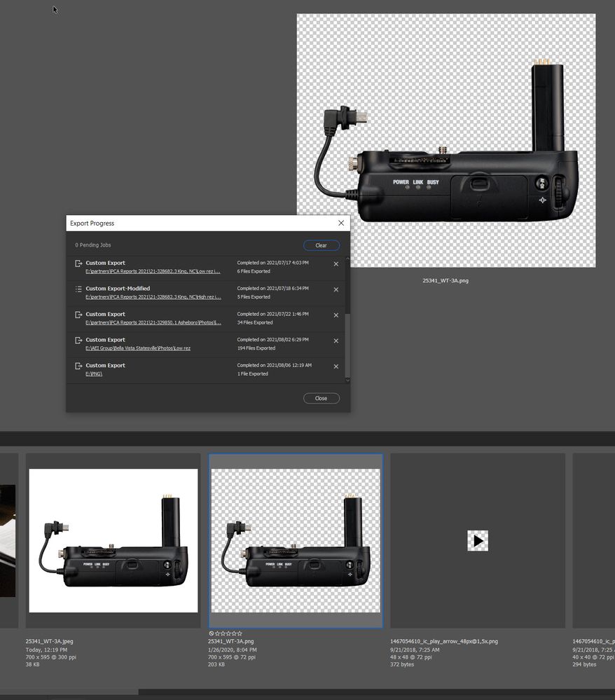Click the "1/26/2020, 8:04 PM" date text
This screenshot has height=700, width=615.
(x=232, y=650)
